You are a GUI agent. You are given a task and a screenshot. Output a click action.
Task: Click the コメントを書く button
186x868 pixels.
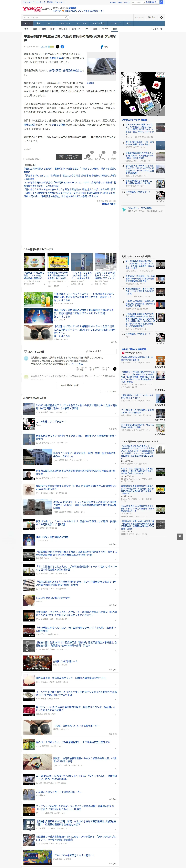(x=93, y=351)
